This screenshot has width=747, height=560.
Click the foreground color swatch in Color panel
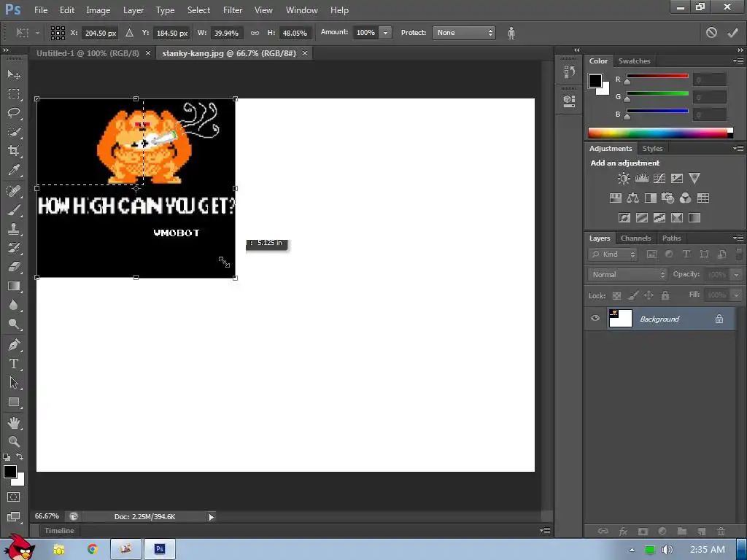(x=595, y=80)
